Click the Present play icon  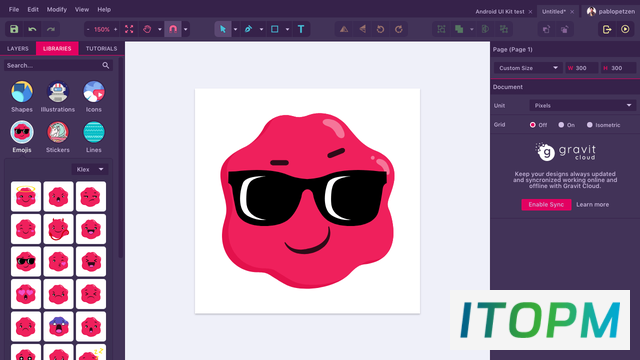(625, 29)
